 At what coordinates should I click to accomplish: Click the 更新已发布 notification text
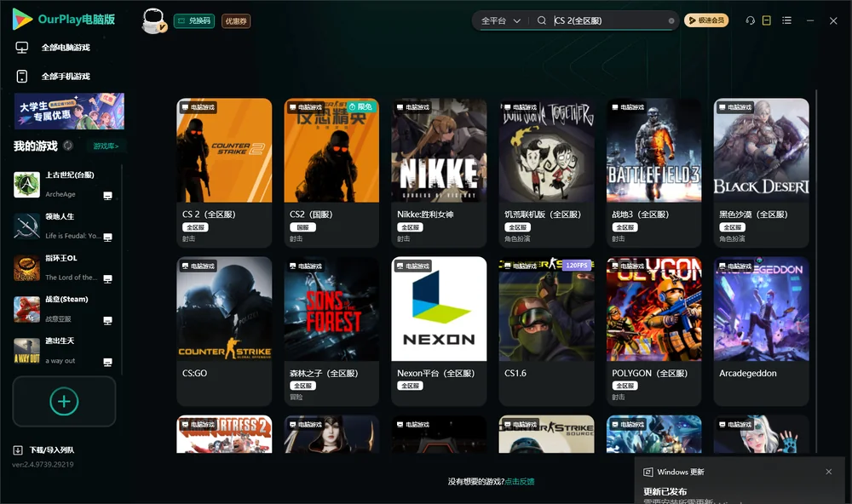(665, 491)
